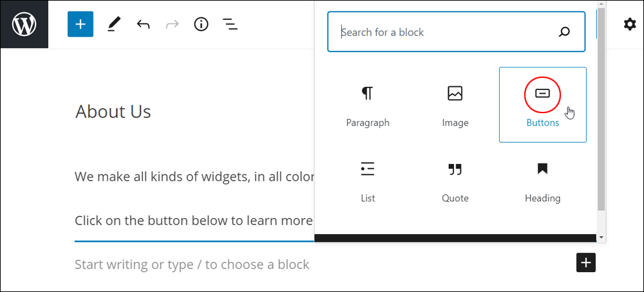
Task: Toggle the blue block inserter plus button
Action: (x=80, y=24)
